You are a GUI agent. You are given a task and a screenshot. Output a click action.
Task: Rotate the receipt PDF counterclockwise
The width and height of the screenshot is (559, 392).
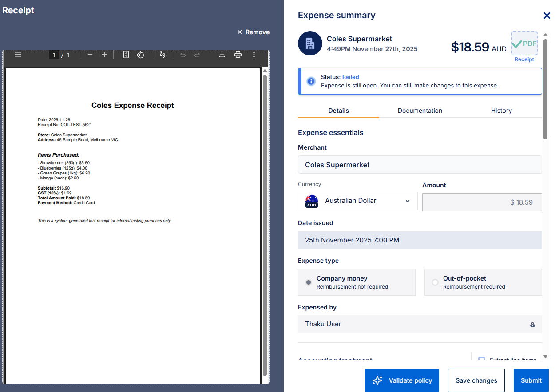point(140,55)
